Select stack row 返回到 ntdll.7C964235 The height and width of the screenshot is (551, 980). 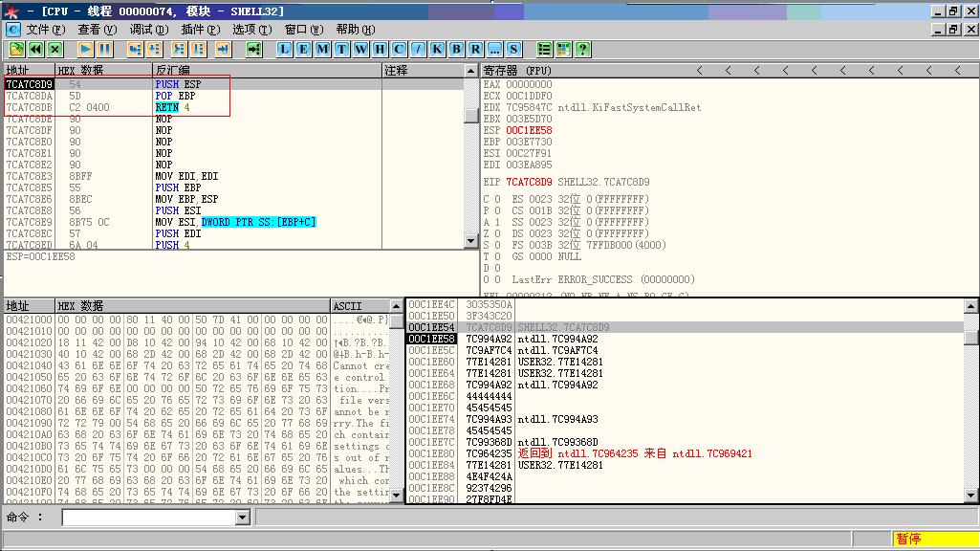685,453
